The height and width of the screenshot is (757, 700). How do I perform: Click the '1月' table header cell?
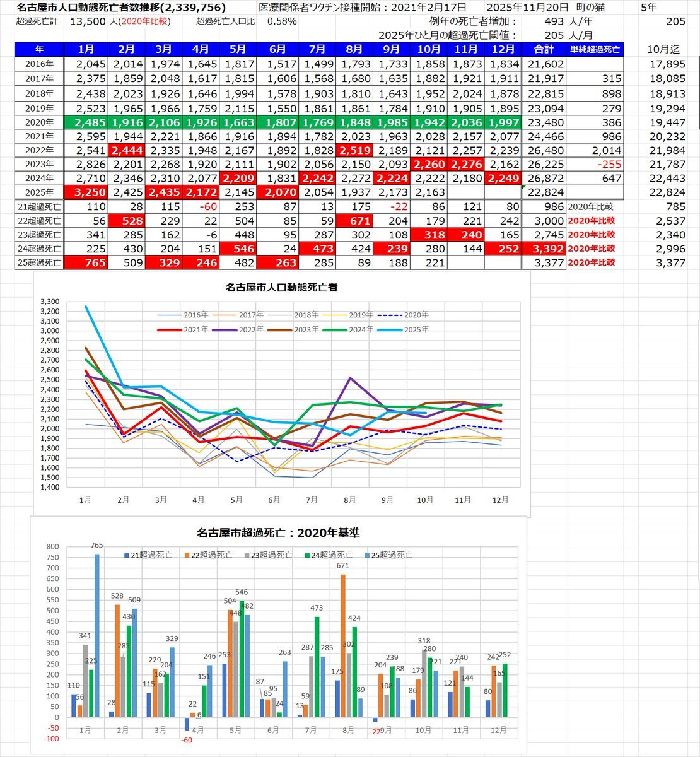click(86, 49)
